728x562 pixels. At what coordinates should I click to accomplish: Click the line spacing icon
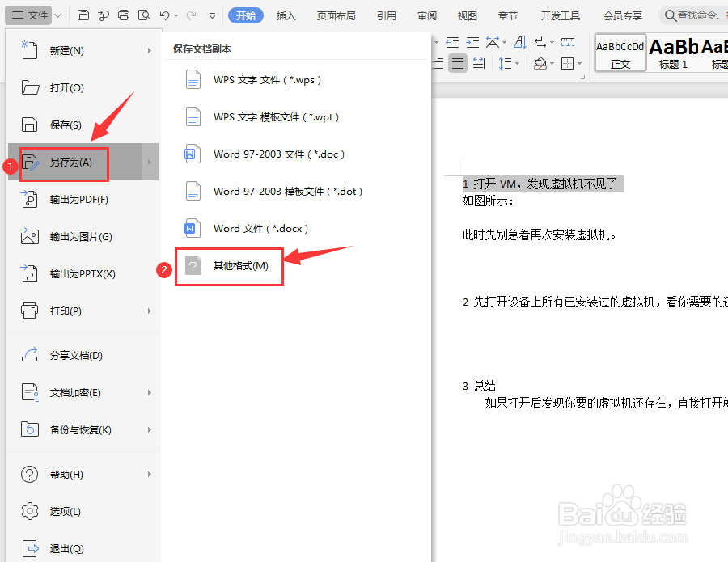click(x=505, y=63)
